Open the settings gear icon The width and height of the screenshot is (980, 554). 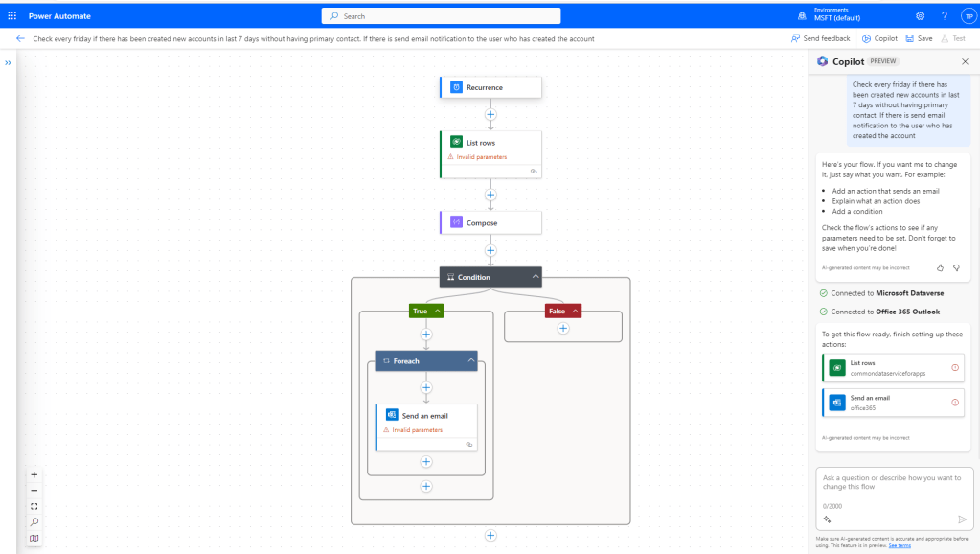920,16
